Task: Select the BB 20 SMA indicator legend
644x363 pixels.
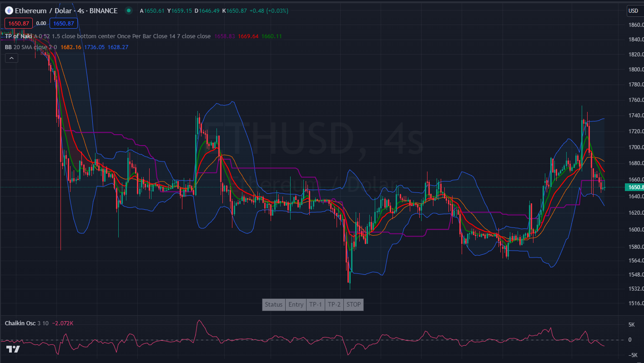Action: 31,47
